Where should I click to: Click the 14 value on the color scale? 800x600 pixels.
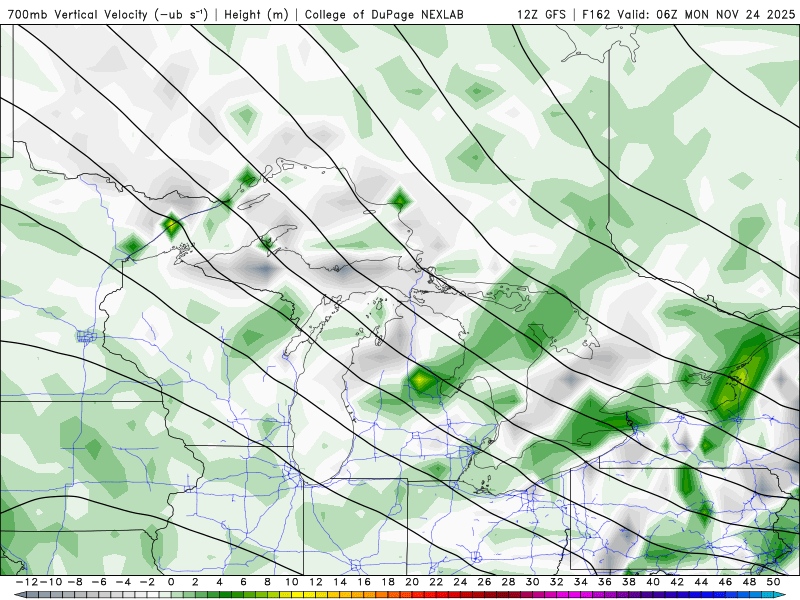pyautogui.click(x=340, y=582)
